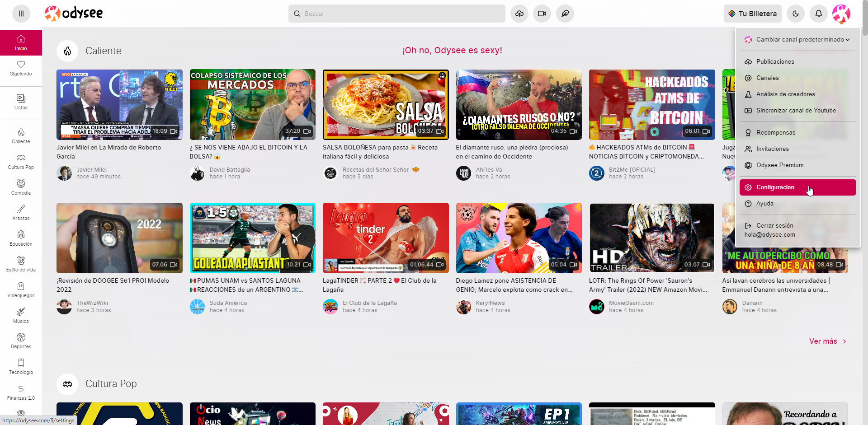This screenshot has width=868, height=425.
Task: Open David Battaglia channel link
Action: coord(230,170)
